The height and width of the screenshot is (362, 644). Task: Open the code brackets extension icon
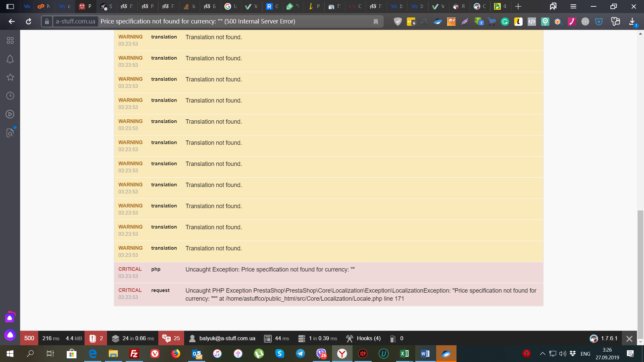(532, 22)
